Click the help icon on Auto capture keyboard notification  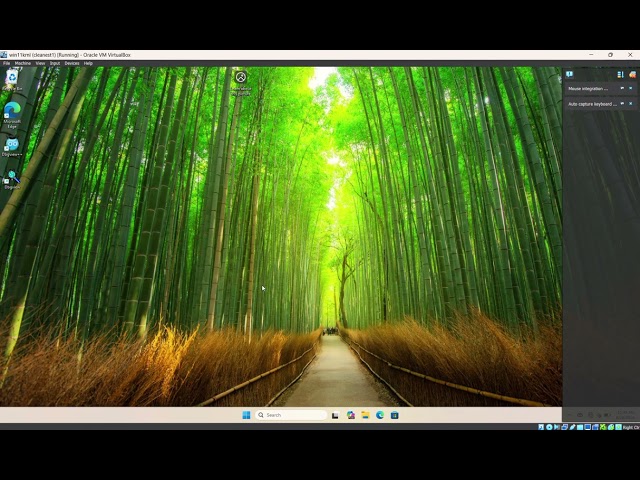(x=622, y=104)
